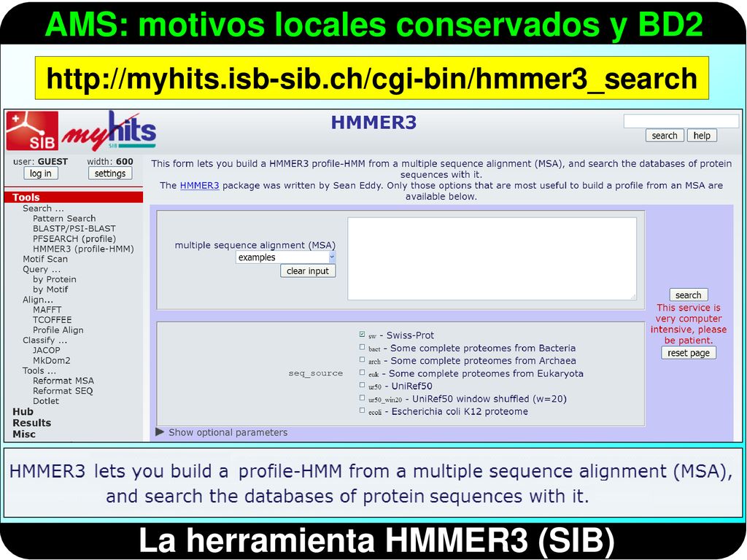The height and width of the screenshot is (560, 747).
Task: Click the header search button
Action: coord(665,136)
